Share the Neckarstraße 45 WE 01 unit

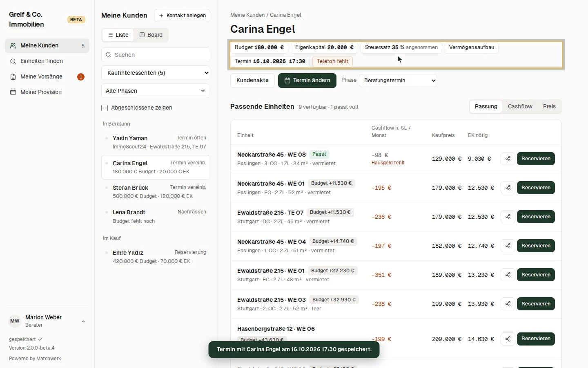pos(508,188)
